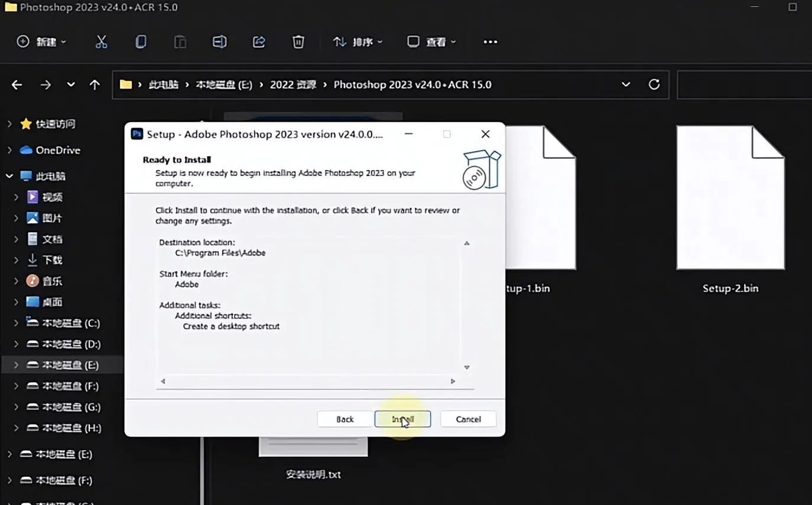Screen dimensions: 812x505
Task: Expand the OneDrive tree node
Action: (9, 150)
